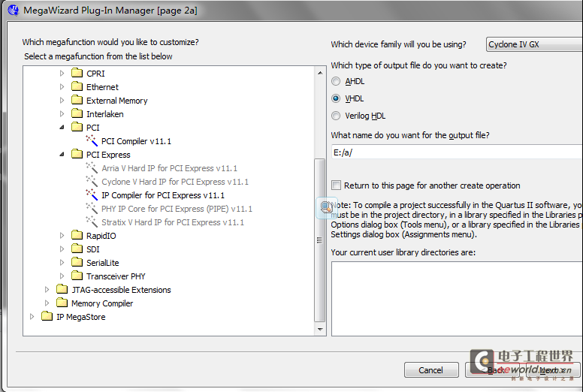Viewport: 583px width, 392px height.
Task: Expand the CPRI tree node
Action: tap(62, 73)
